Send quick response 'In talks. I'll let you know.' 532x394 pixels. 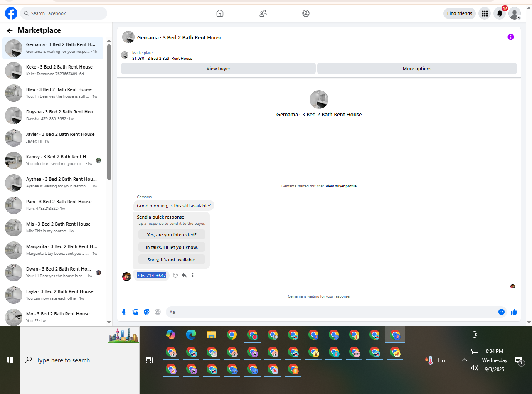tap(172, 247)
